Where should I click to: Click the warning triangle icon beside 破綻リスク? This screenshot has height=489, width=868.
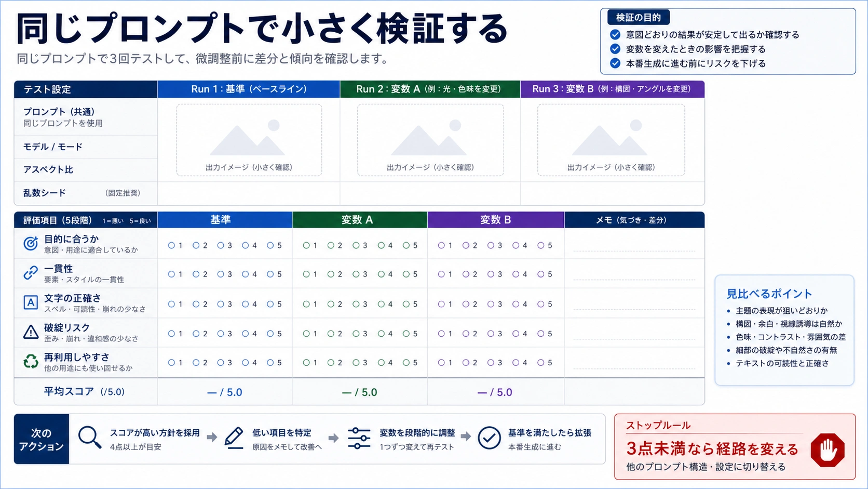31,332
